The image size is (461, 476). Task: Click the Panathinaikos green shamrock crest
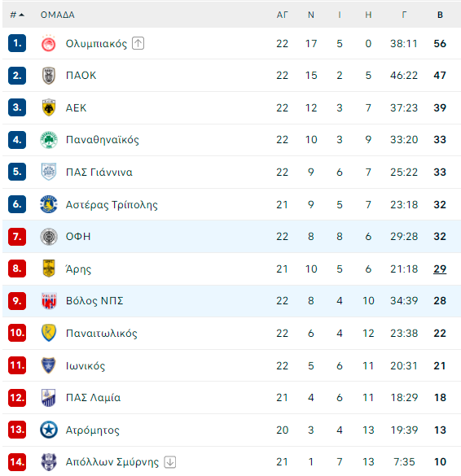(x=49, y=140)
